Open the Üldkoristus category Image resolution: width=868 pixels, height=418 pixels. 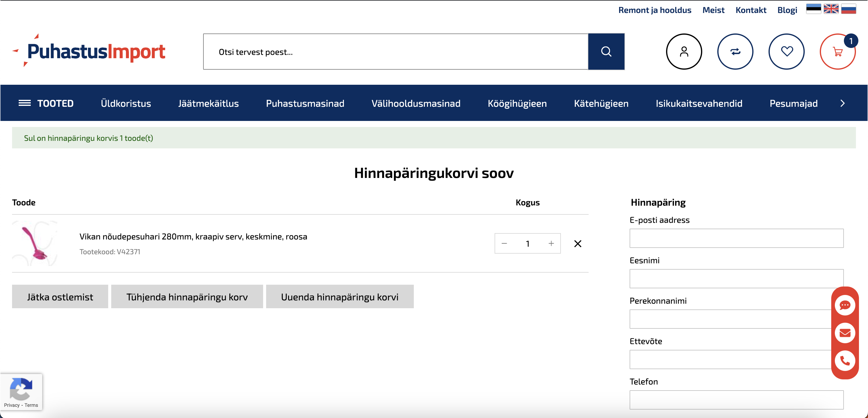(126, 103)
